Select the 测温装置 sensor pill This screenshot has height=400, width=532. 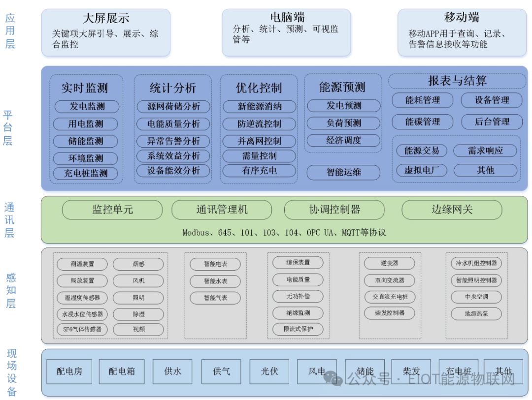click(82, 264)
